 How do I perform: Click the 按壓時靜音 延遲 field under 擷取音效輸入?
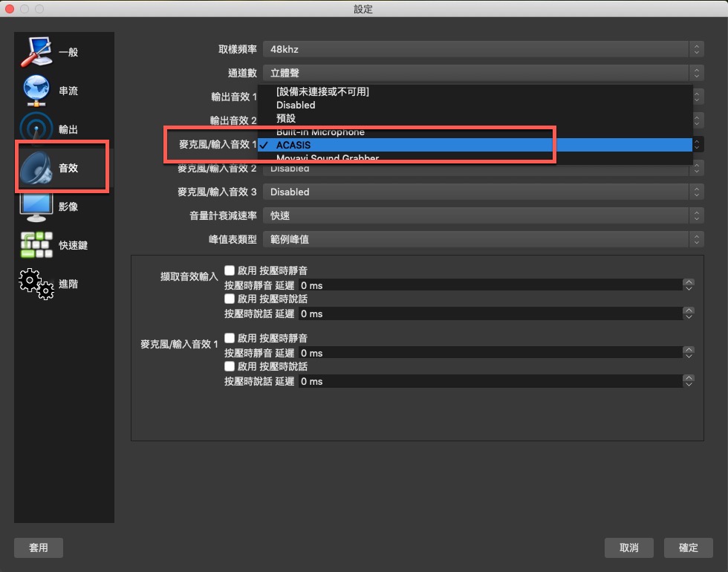[490, 285]
